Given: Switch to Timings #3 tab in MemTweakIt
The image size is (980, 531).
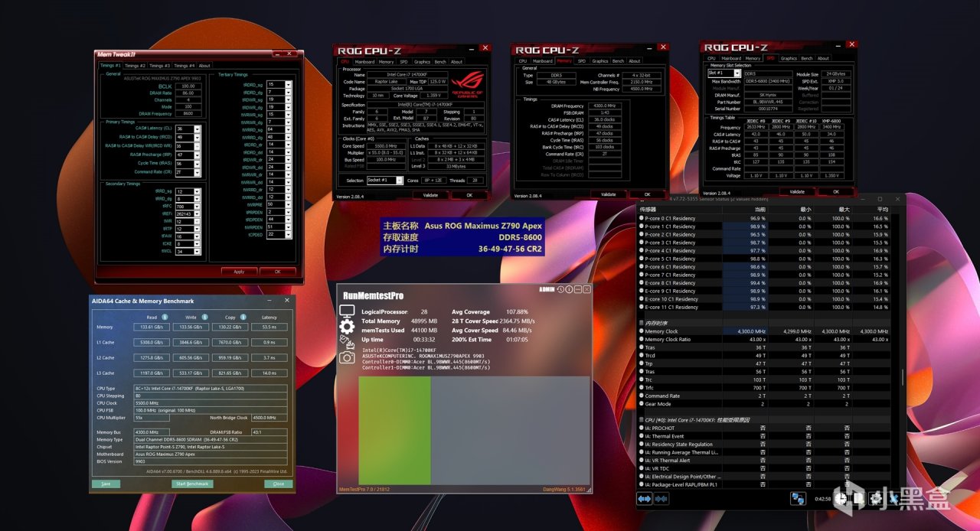Looking at the screenshot, I should coord(160,66).
